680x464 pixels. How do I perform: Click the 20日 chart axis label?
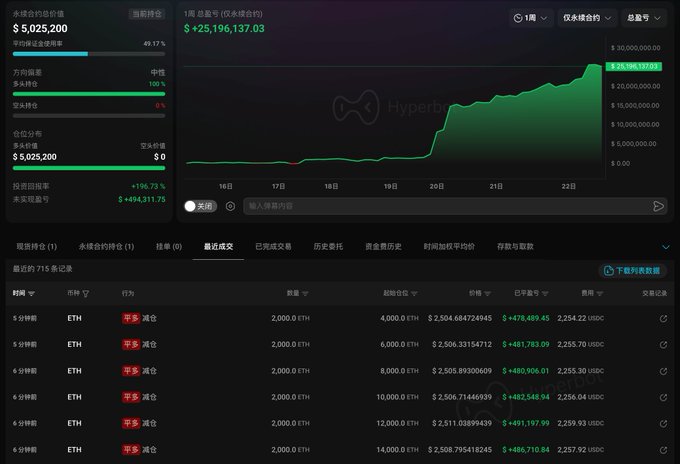click(437, 186)
